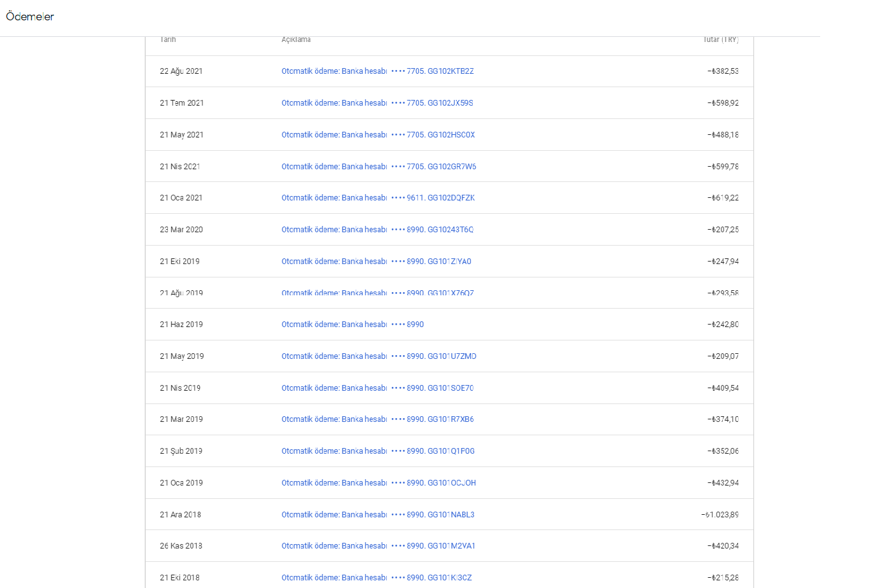
Task: Click amount −598,92
Action: pos(723,103)
